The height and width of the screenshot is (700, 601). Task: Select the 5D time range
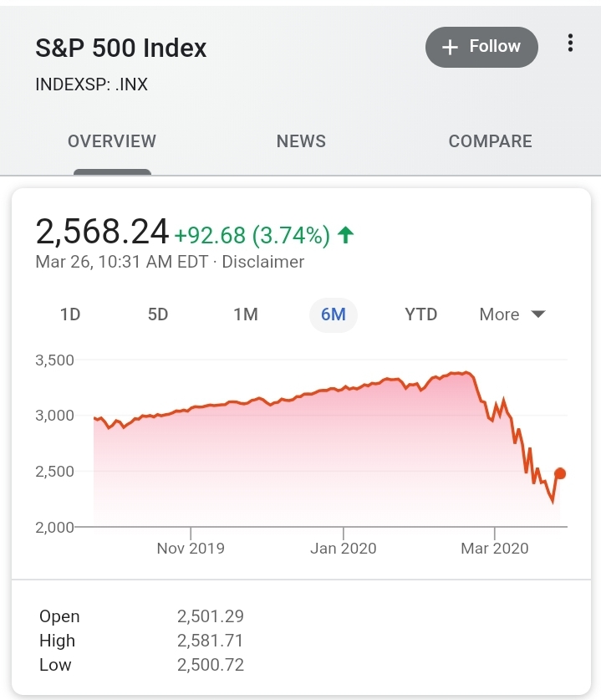[158, 314]
